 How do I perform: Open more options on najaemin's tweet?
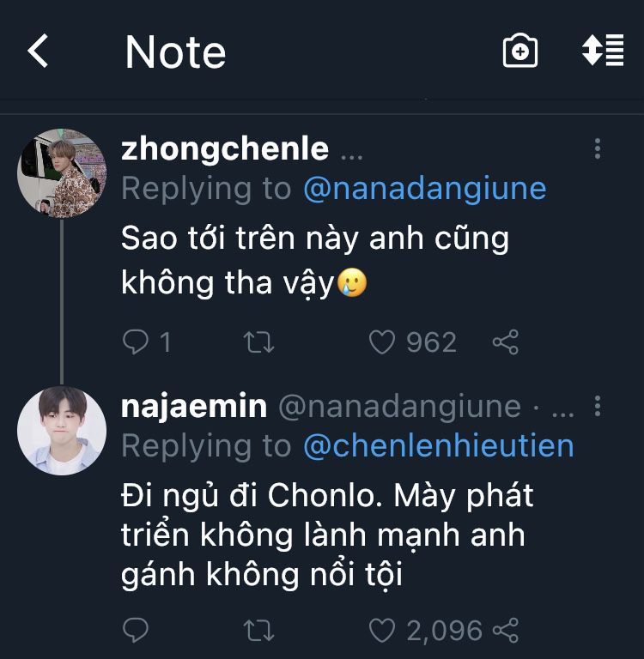coord(598,406)
